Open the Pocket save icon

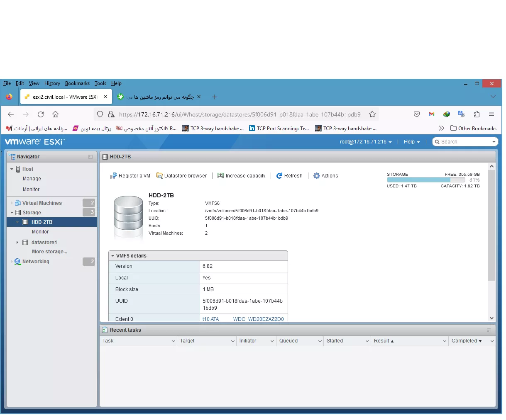click(417, 114)
